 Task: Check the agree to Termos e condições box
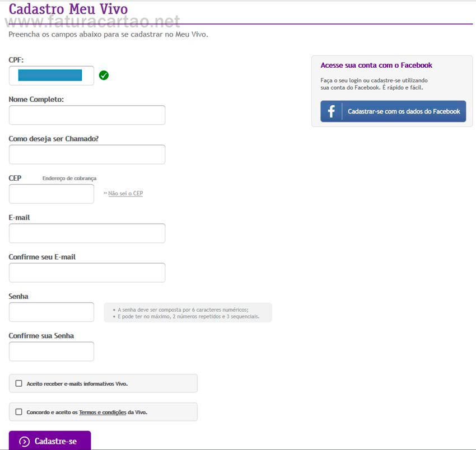point(19,412)
